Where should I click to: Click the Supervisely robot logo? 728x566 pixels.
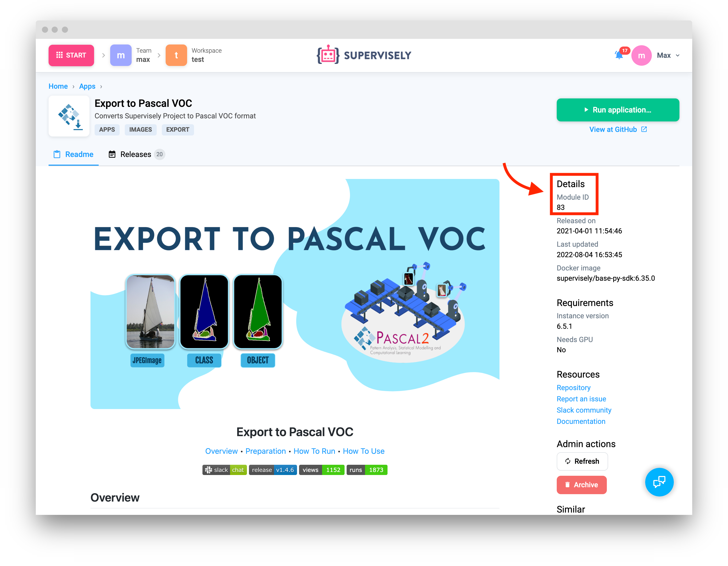328,55
